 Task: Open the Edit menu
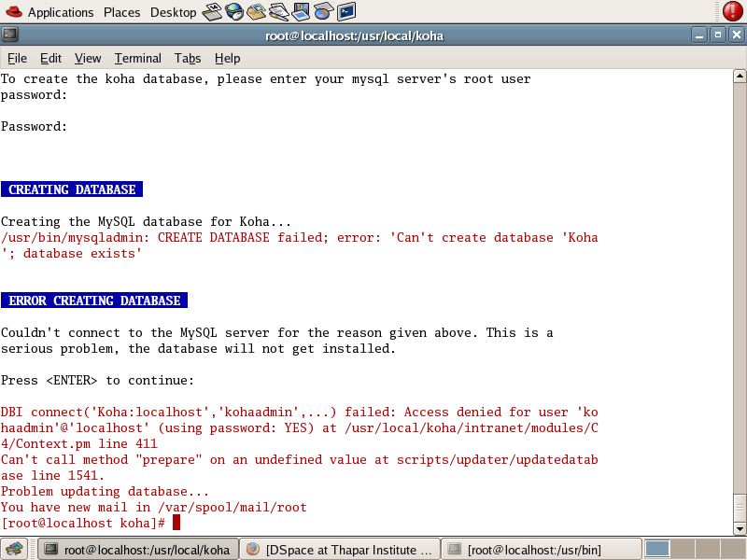50,58
